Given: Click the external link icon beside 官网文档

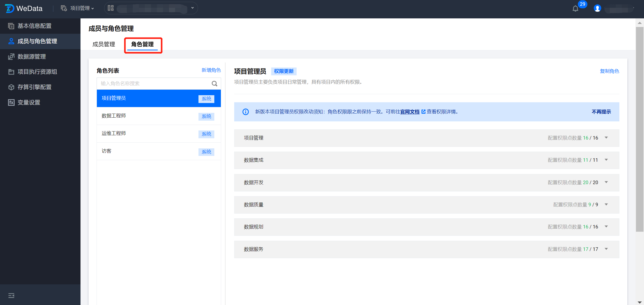Looking at the screenshot, I should click(423, 112).
